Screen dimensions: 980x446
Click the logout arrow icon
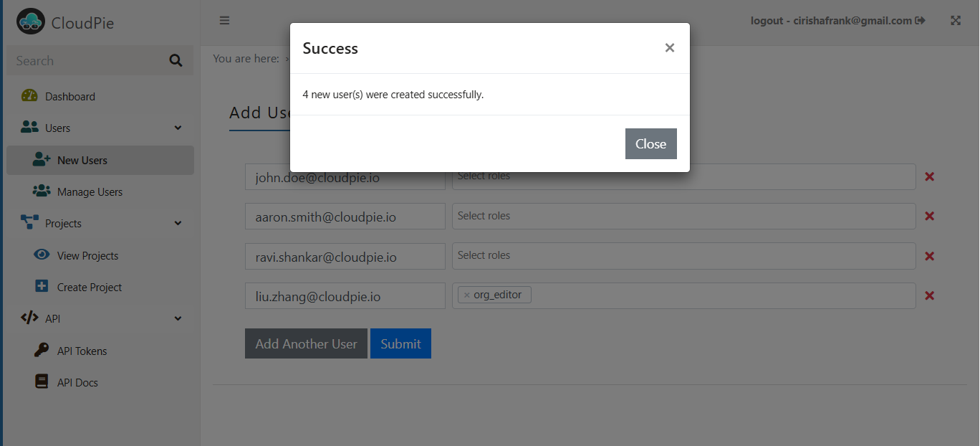(x=921, y=21)
